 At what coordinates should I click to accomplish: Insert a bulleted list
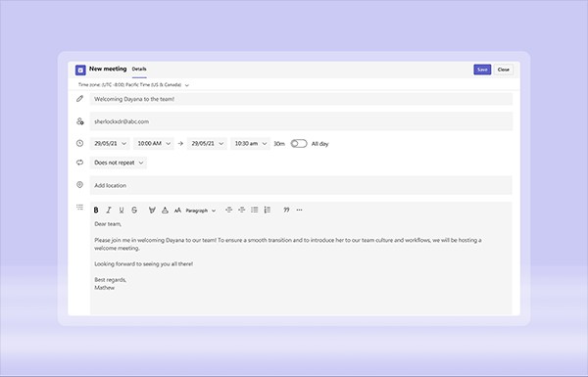click(x=255, y=210)
